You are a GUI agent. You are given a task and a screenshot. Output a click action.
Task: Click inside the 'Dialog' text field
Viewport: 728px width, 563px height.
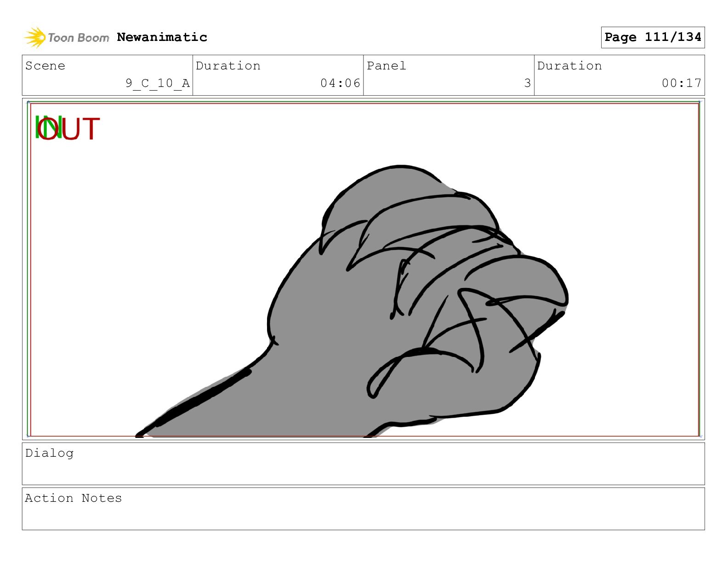pos(363,464)
